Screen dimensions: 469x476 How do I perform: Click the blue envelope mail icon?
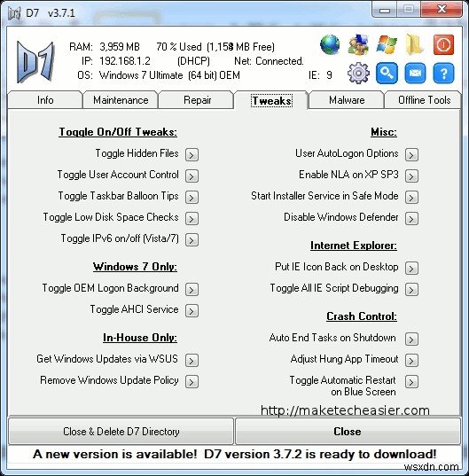click(415, 73)
